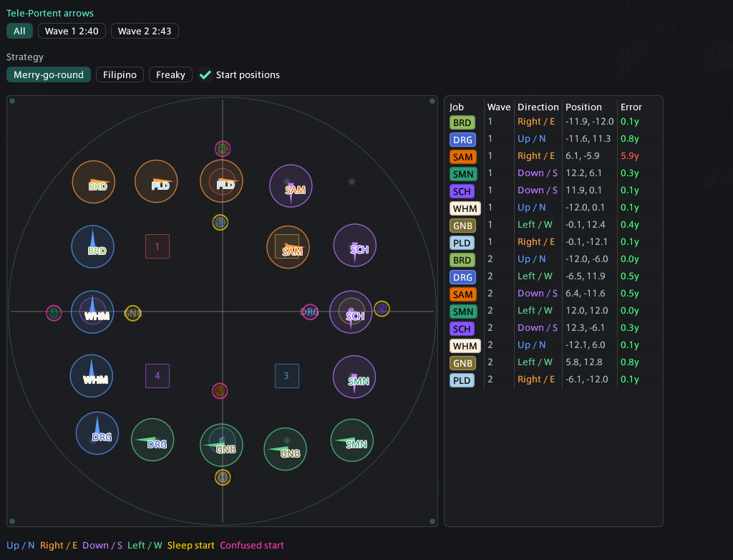The height and width of the screenshot is (560, 733).
Task: Select the purple-ringed SAM arrow marker
Action: pos(291,185)
